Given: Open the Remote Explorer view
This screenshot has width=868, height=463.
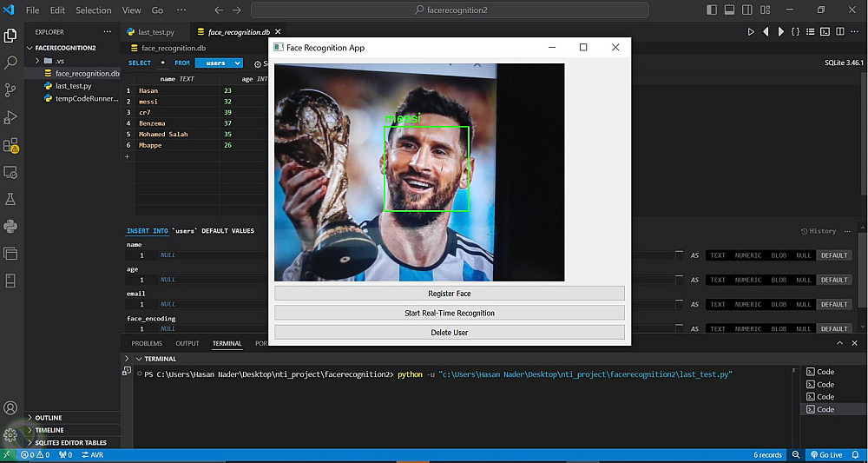Looking at the screenshot, I should click(x=10, y=172).
